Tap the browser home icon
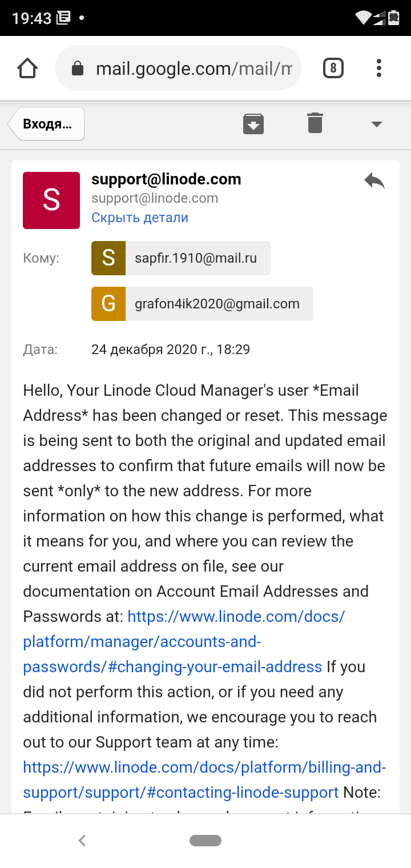Screen dimensions: 411x868 pos(27,69)
